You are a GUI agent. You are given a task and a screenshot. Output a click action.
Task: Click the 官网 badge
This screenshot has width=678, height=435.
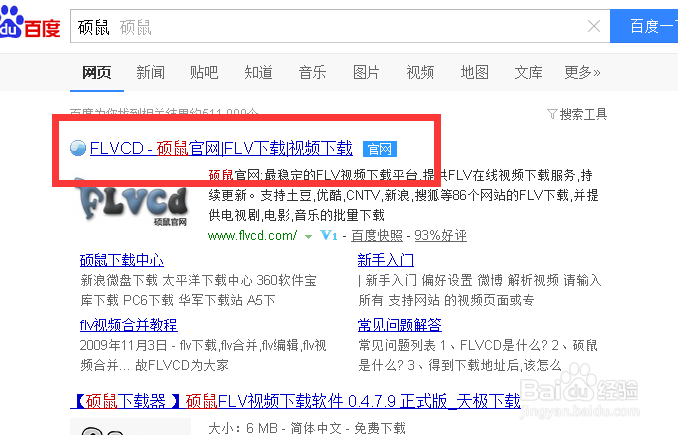[x=380, y=149]
